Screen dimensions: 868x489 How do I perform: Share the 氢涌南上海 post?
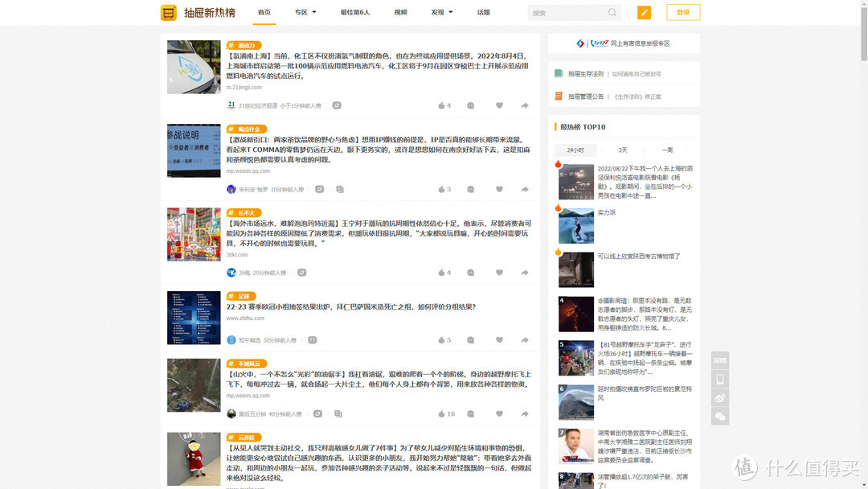(524, 105)
